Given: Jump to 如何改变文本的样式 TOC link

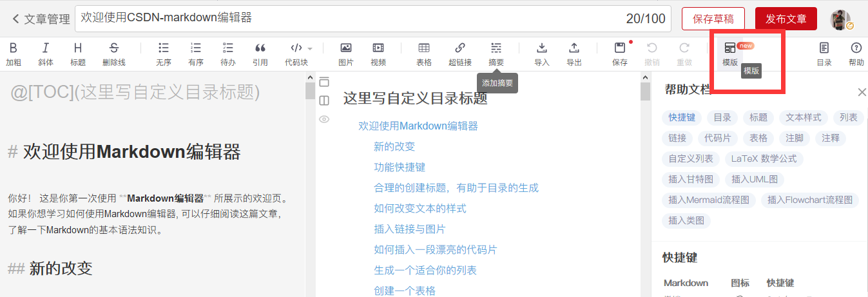Looking at the screenshot, I should (x=420, y=208).
